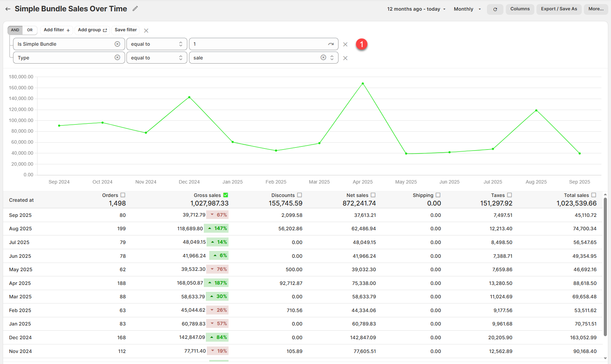Expand the Monthly interval dropdown

pyautogui.click(x=467, y=9)
